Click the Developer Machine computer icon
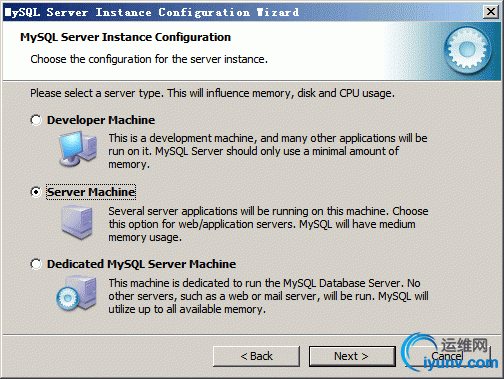The height and width of the screenshot is (379, 504). tap(78, 149)
